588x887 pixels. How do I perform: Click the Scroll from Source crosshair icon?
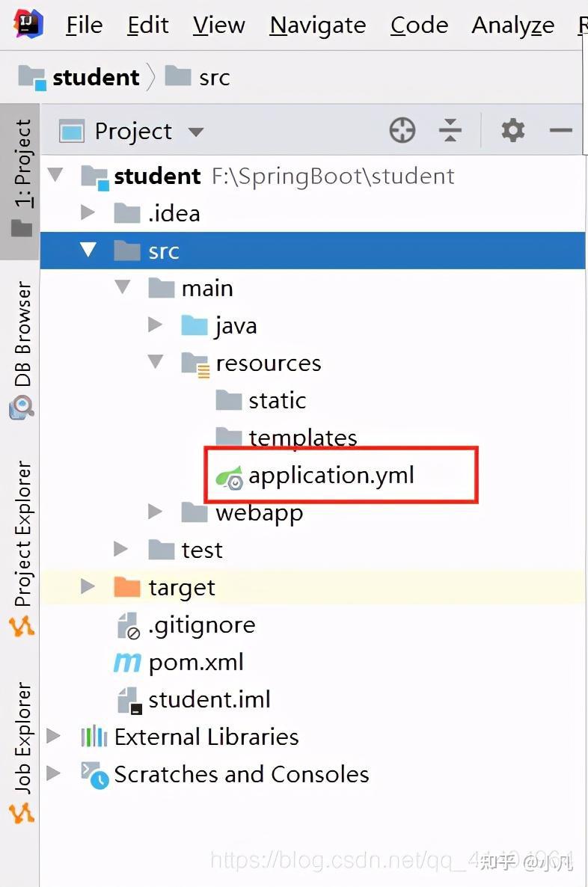402,130
